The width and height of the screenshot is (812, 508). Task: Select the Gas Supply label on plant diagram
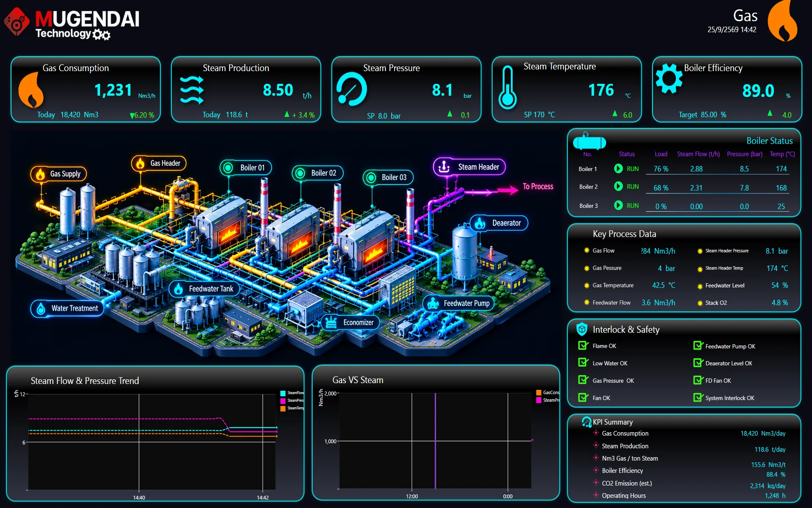59,174
